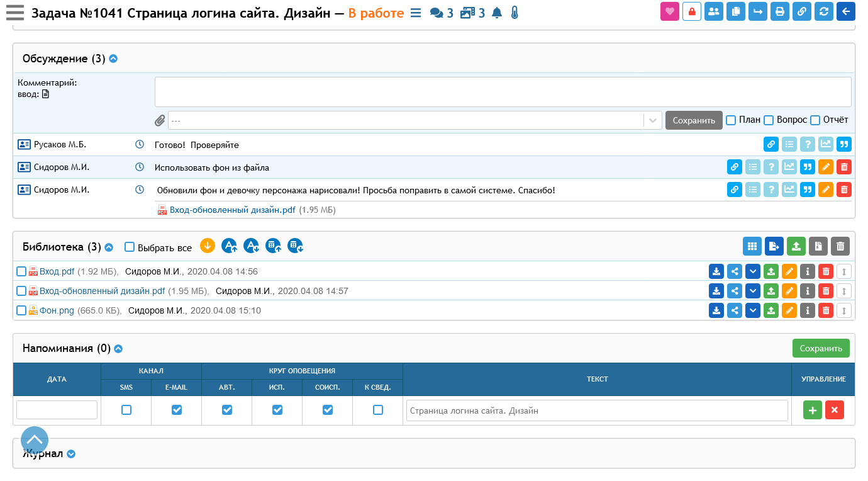
Task: Open the attachment selection dropdown
Action: [415, 120]
